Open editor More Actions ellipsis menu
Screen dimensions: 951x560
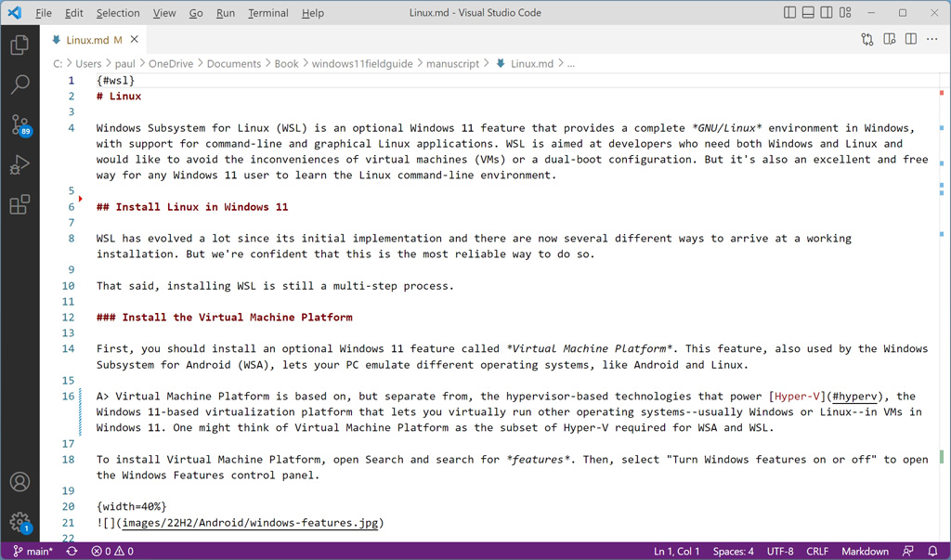(932, 40)
